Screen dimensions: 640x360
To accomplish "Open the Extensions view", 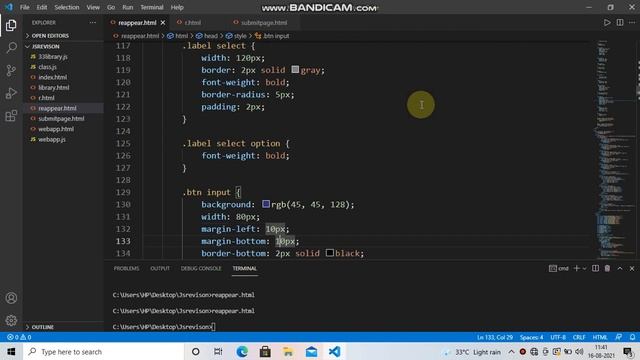I will tap(11, 116).
